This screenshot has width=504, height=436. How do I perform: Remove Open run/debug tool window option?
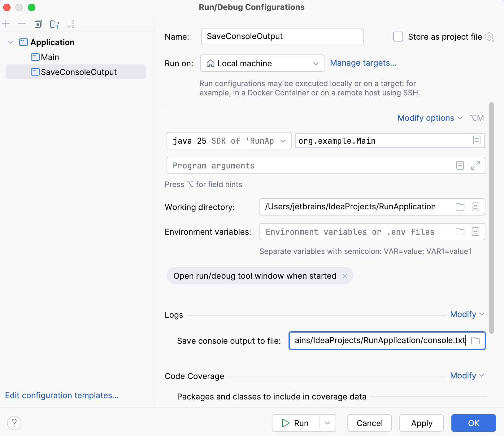[x=345, y=276]
